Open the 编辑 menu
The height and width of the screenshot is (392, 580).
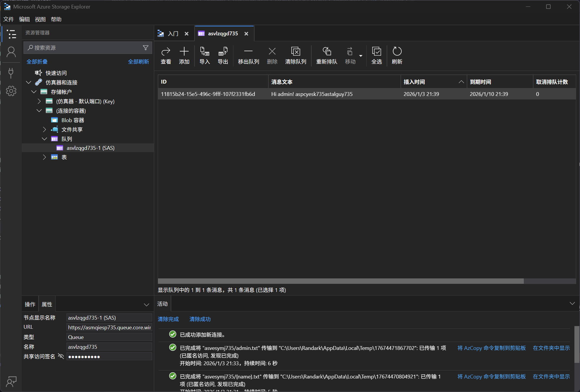(x=24, y=19)
